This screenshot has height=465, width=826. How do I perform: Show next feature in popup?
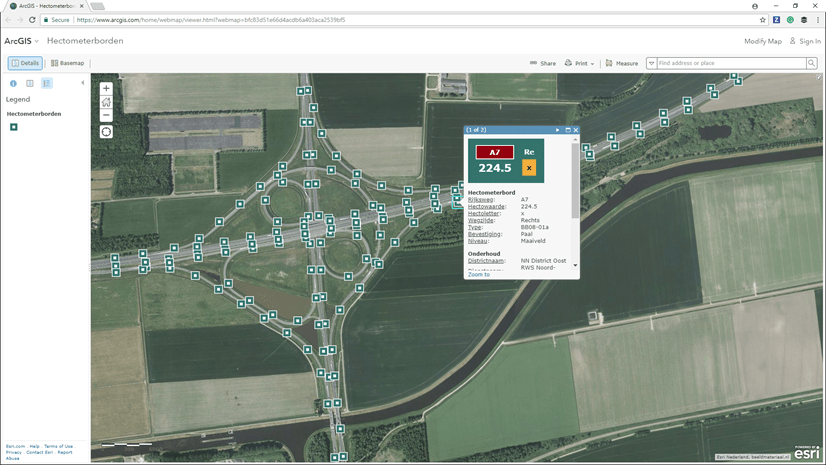557,130
